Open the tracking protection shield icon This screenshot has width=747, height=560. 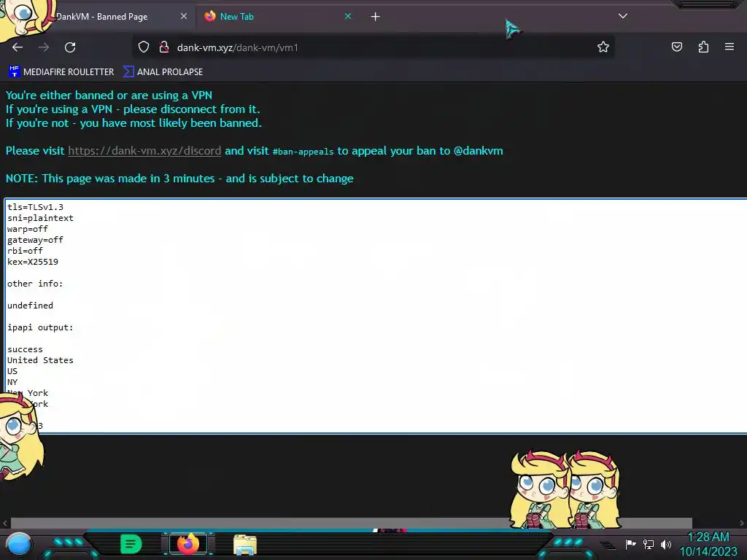point(144,47)
